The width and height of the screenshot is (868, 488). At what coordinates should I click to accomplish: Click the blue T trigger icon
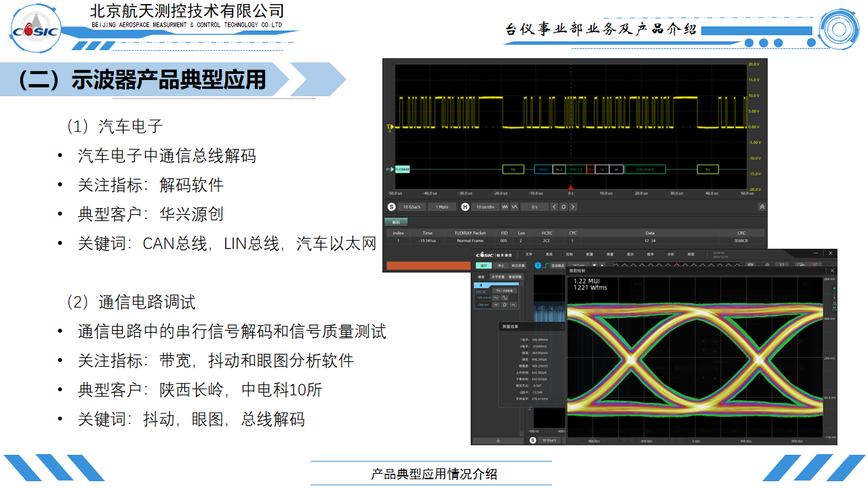[538, 266]
